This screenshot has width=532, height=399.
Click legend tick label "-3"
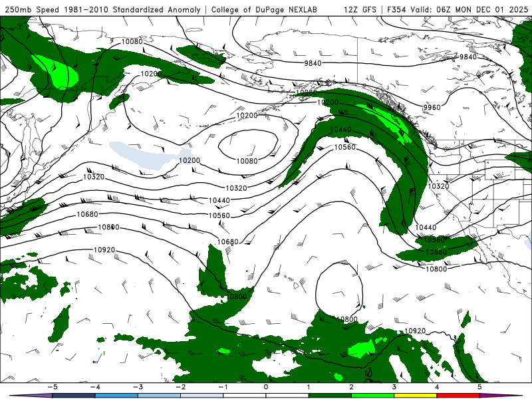pyautogui.click(x=138, y=387)
